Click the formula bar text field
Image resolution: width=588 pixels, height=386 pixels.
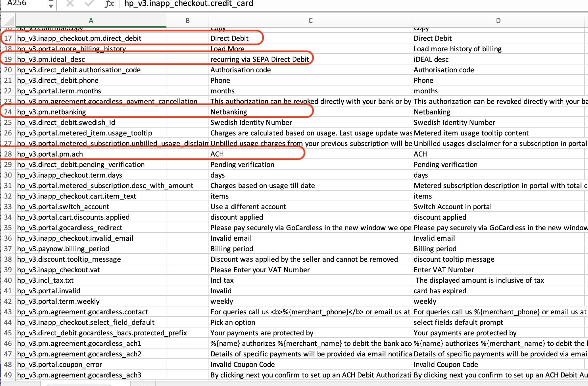pyautogui.click(x=329, y=4)
